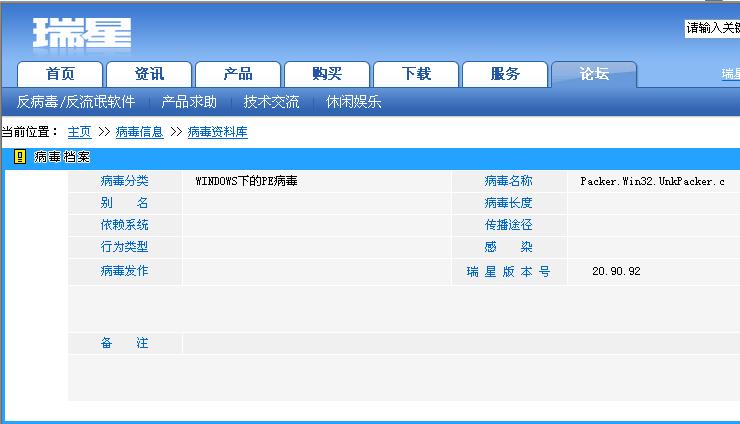
Task: Open the 产品 tab
Action: (x=238, y=74)
